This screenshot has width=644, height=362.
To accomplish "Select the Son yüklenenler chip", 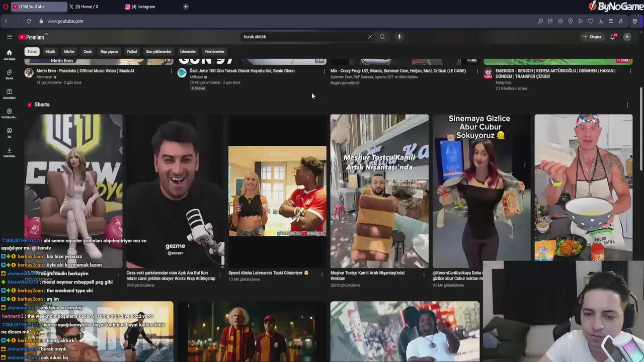I will tap(158, 51).
